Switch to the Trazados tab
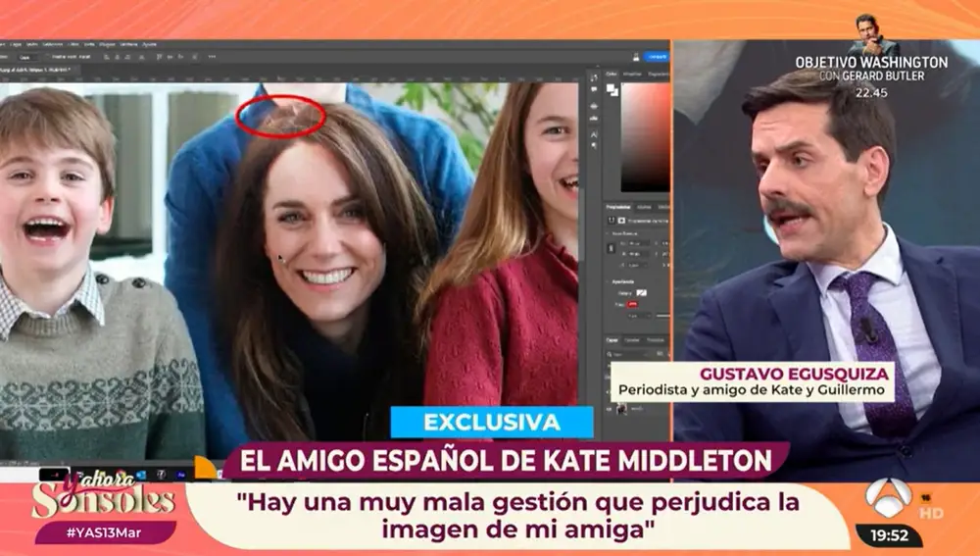The height and width of the screenshot is (556, 980). tap(655, 340)
